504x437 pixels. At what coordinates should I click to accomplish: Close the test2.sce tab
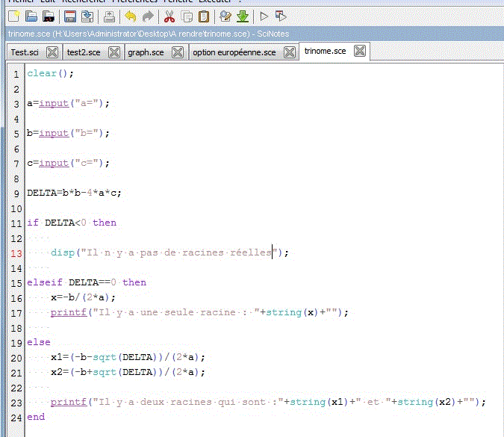point(114,52)
